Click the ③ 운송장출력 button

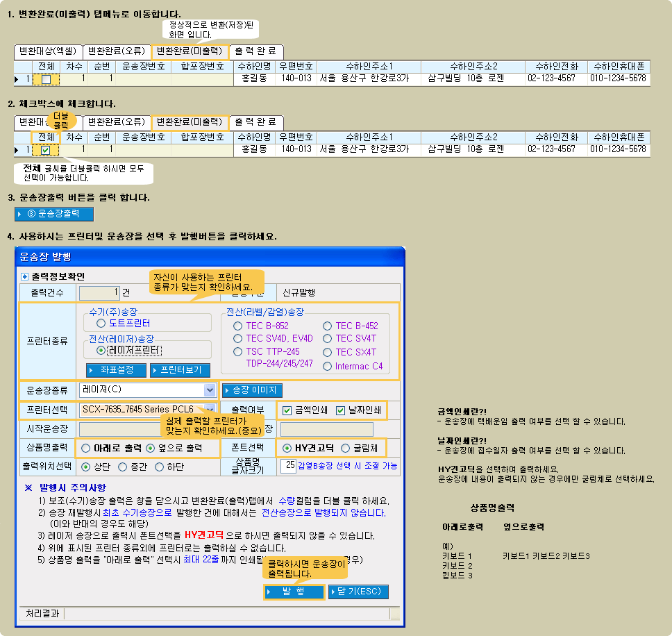54,214
